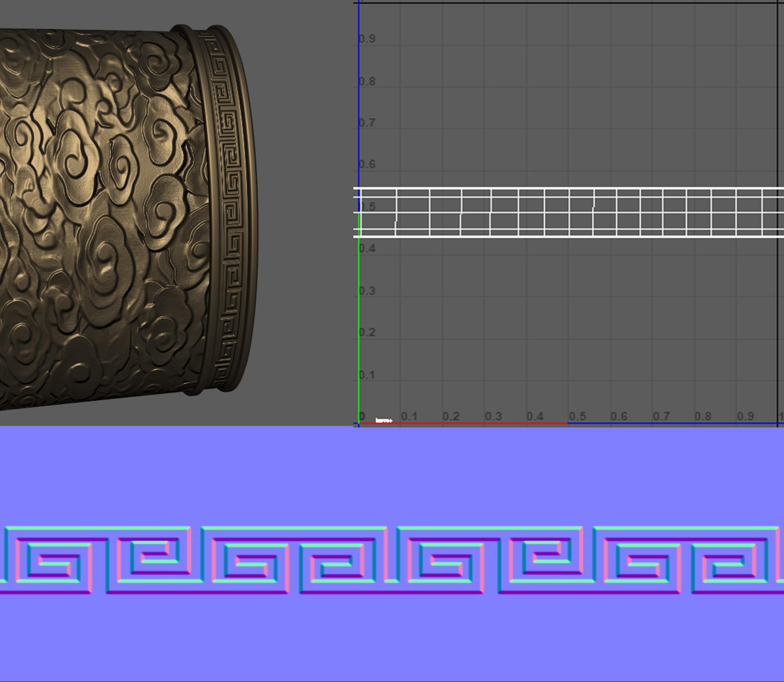784x682 pixels.
Task: Click the 0.7 label on horizontal U axis
Action: 661,416
